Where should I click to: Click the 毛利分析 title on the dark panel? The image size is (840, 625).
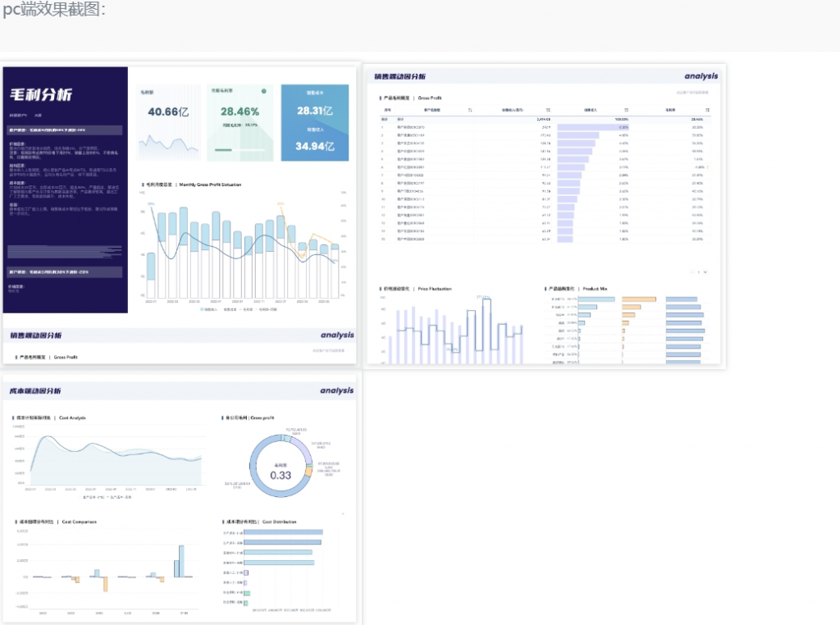tap(41, 95)
